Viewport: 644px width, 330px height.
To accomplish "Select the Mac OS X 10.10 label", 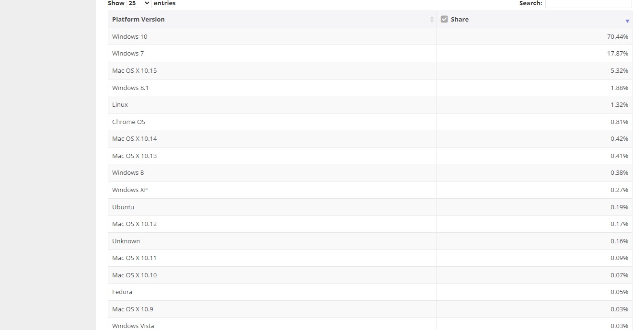I will (135, 275).
